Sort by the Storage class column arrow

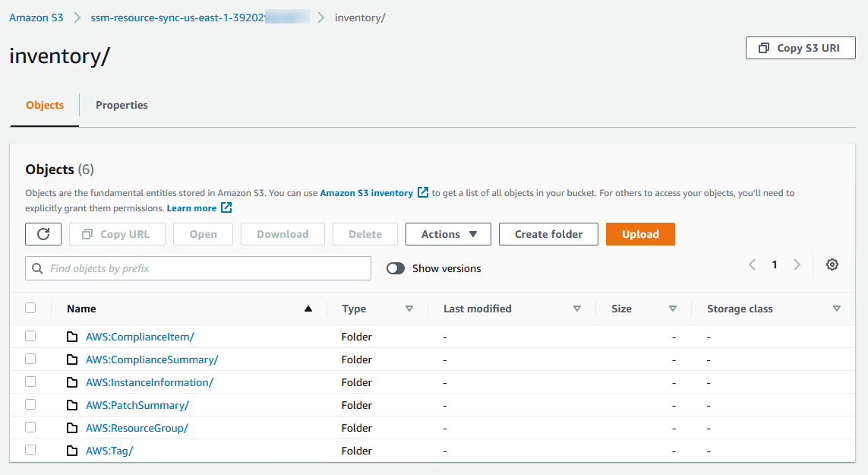pos(836,309)
